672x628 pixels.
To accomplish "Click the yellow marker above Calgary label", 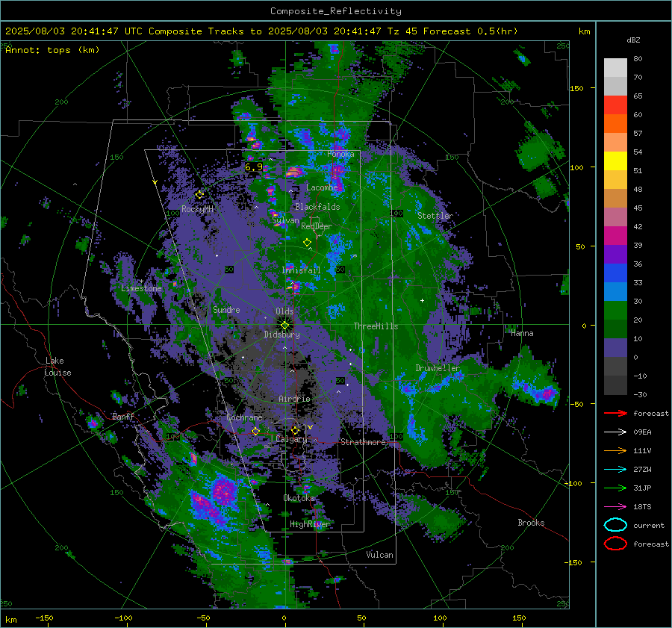I will [295, 430].
